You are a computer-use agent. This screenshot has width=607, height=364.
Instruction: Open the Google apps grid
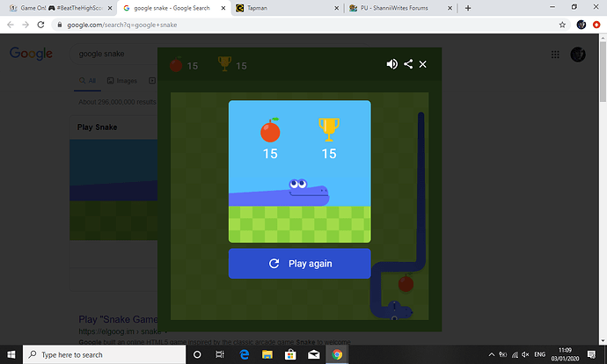click(555, 55)
